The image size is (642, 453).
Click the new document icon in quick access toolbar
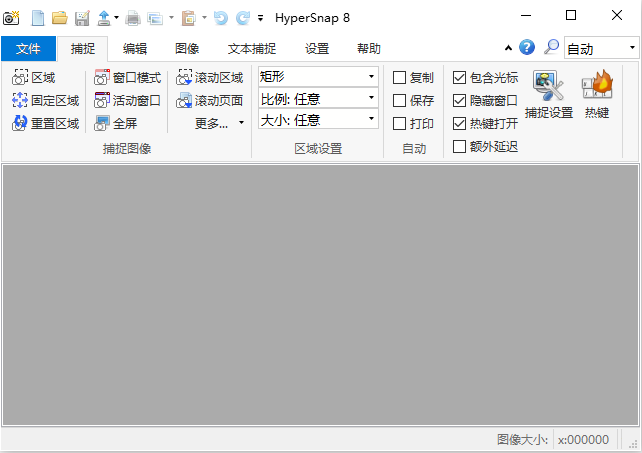tap(38, 17)
